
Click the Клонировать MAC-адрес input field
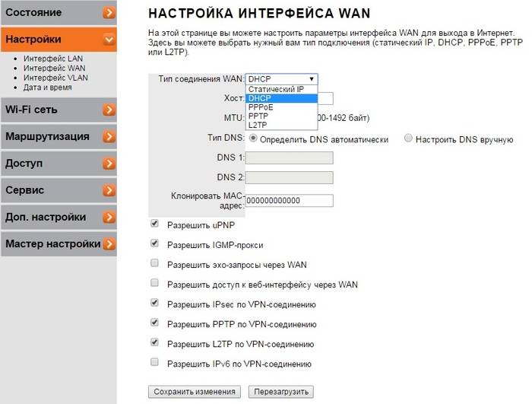coord(290,201)
